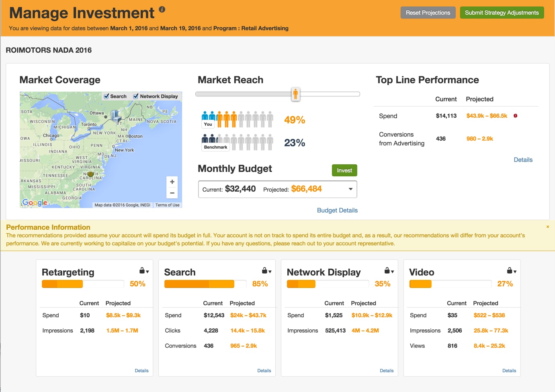
Task: Open the Budget Details link
Action: point(337,210)
